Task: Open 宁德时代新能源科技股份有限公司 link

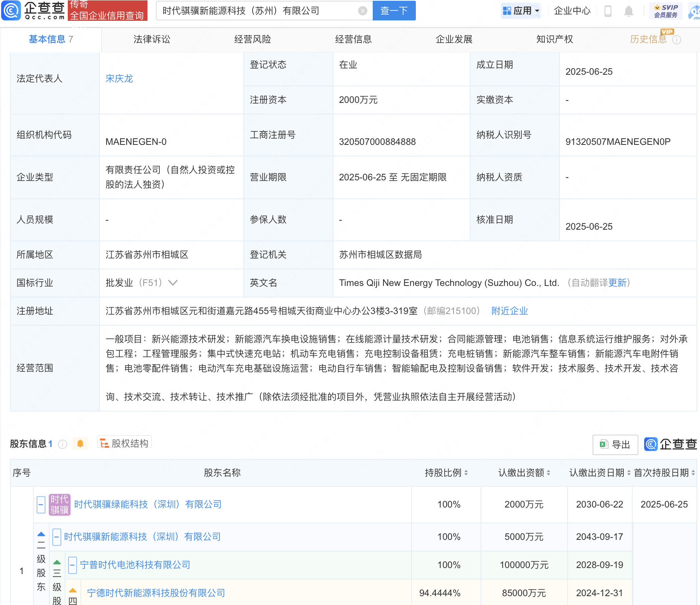Action: point(156,593)
